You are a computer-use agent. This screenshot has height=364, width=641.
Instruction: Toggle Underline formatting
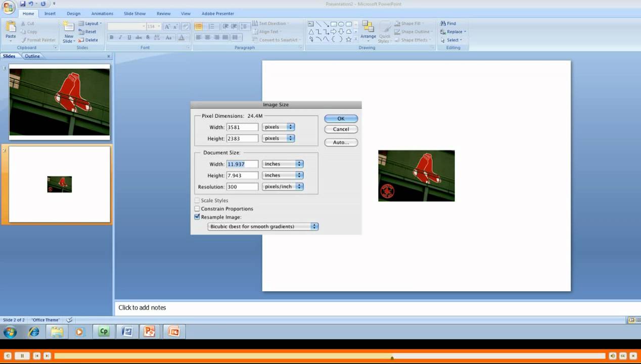[129, 37]
